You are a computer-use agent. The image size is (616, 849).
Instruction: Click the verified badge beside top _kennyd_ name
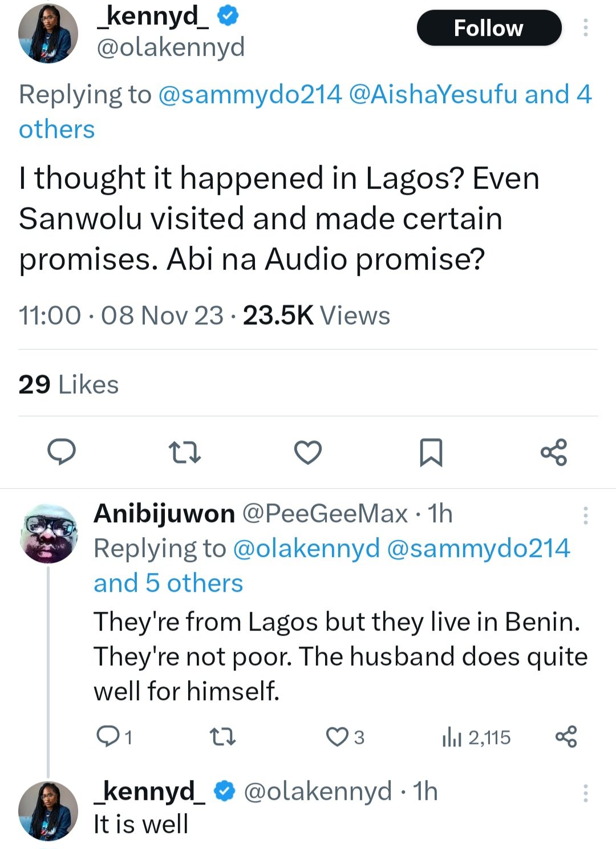click(x=228, y=16)
